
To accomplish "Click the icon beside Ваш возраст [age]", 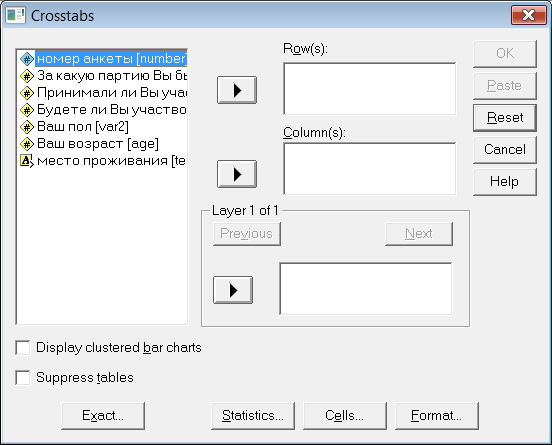I will pos(27,144).
